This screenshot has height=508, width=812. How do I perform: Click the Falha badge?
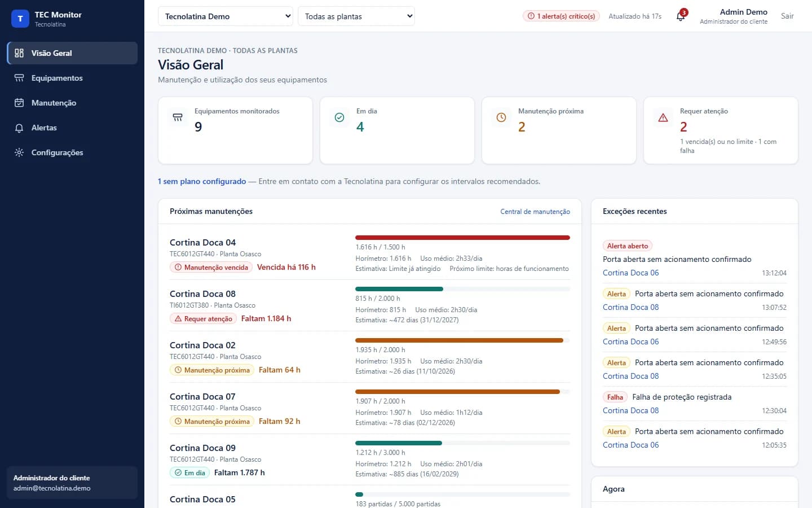pos(615,397)
